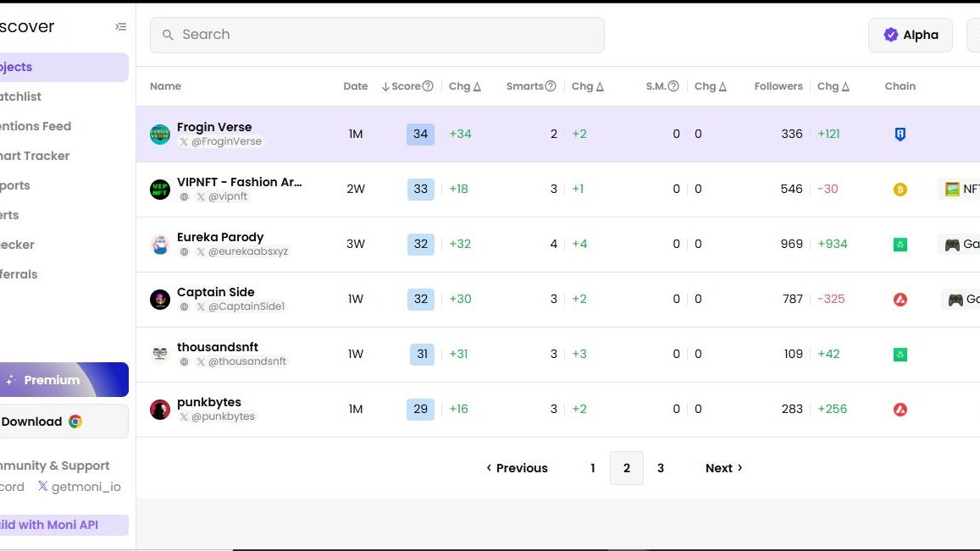Collapse the sidebar using the menu icon
The image size is (980, 551).
120,27
